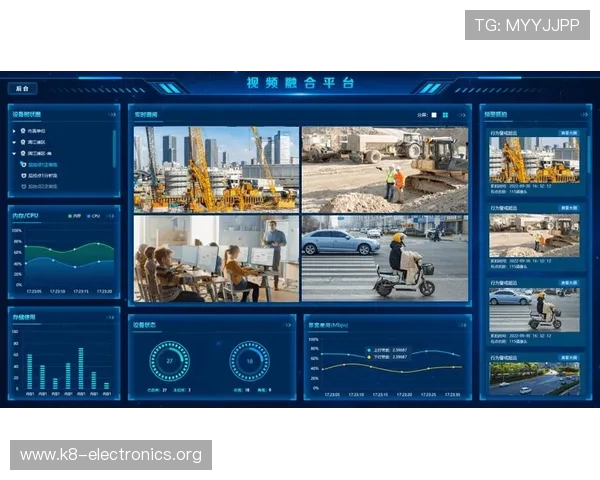Image resolution: width=600 pixels, height=480 pixels.
Task: Select the highlighted blue camera tree row
Action: [39, 165]
